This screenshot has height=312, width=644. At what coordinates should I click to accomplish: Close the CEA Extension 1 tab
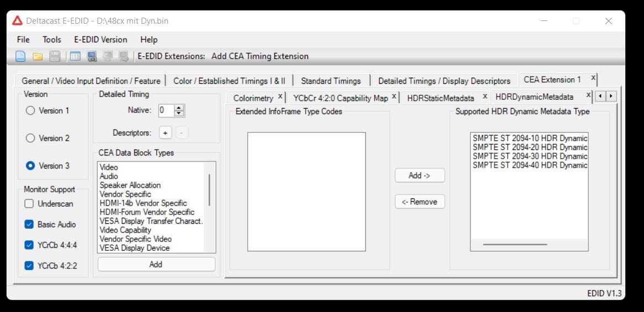(x=593, y=77)
